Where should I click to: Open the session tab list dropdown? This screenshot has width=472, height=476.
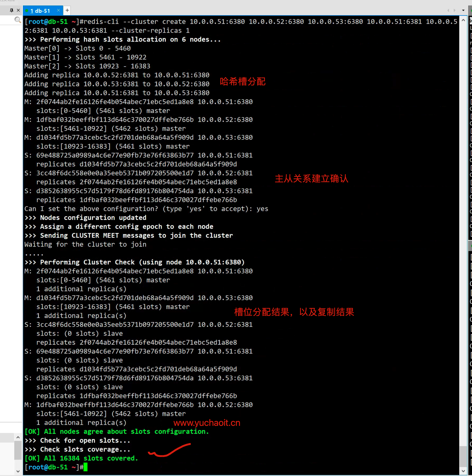(463, 10)
